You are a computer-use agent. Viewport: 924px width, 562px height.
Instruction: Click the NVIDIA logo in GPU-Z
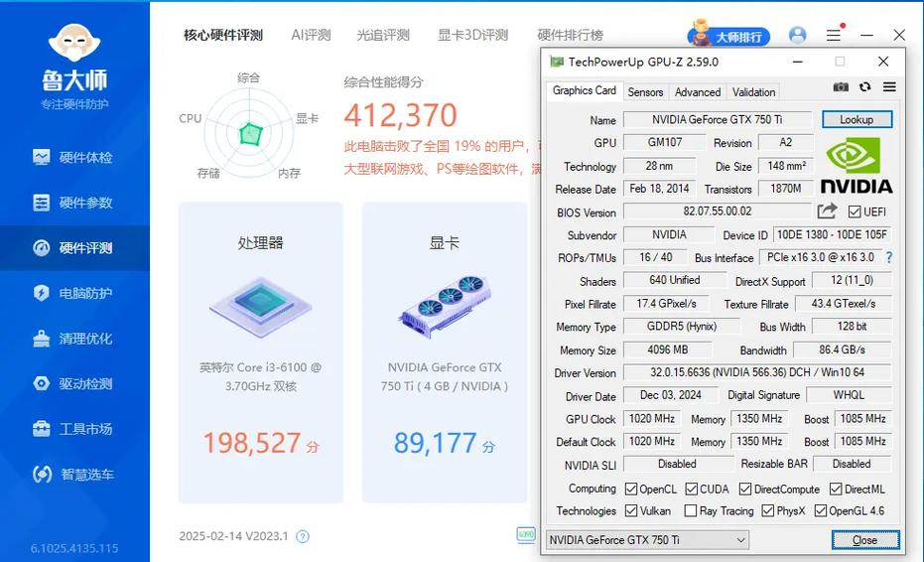[x=857, y=165]
